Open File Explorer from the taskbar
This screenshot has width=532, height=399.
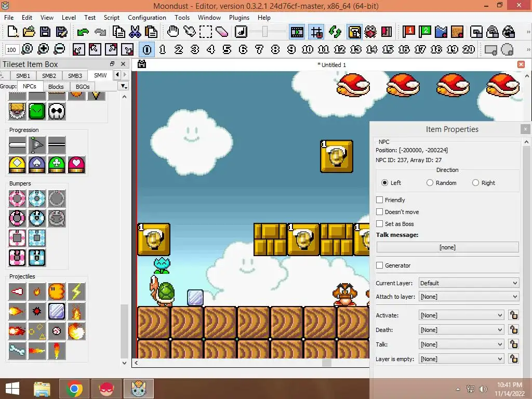point(42,389)
